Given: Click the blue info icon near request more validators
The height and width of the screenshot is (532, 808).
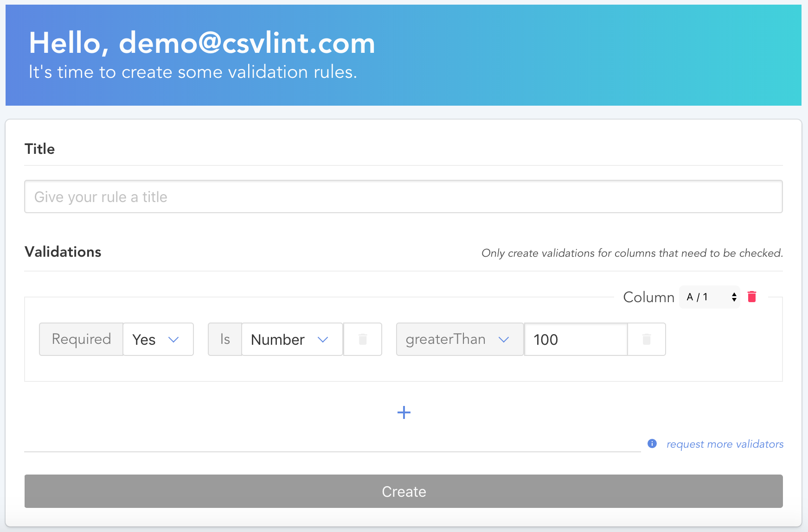Looking at the screenshot, I should point(652,443).
